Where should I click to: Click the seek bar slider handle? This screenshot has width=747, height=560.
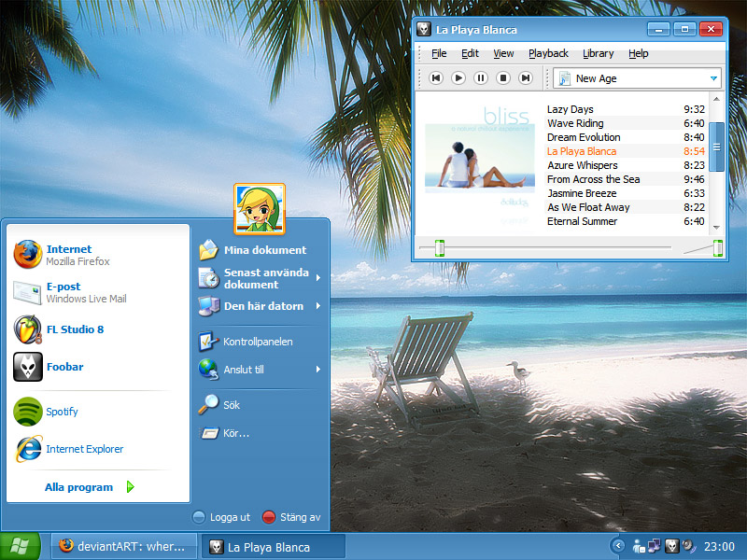click(x=440, y=247)
